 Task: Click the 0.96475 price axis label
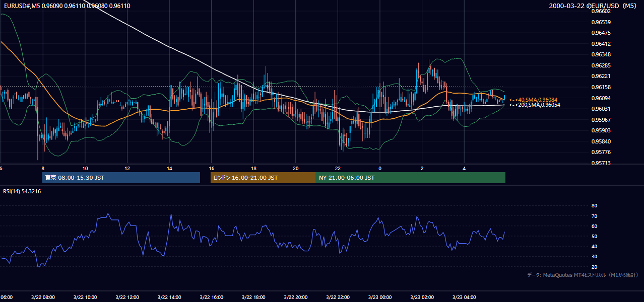[601, 33]
